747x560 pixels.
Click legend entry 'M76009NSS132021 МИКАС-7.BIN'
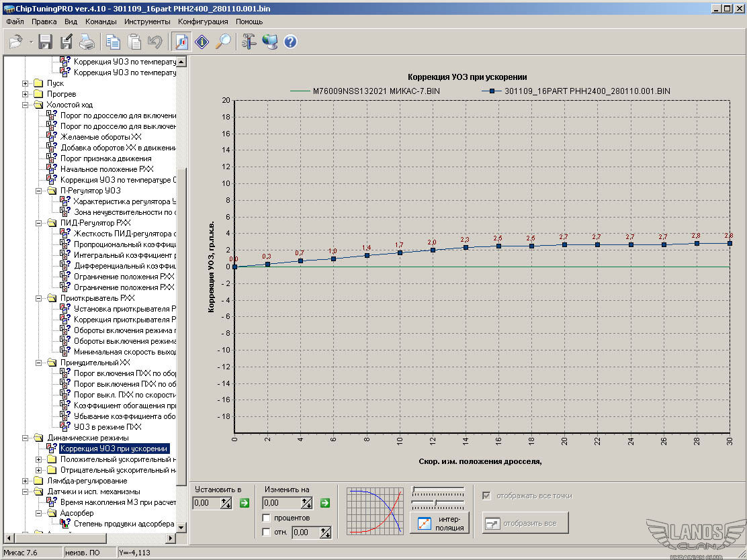pyautogui.click(x=365, y=91)
